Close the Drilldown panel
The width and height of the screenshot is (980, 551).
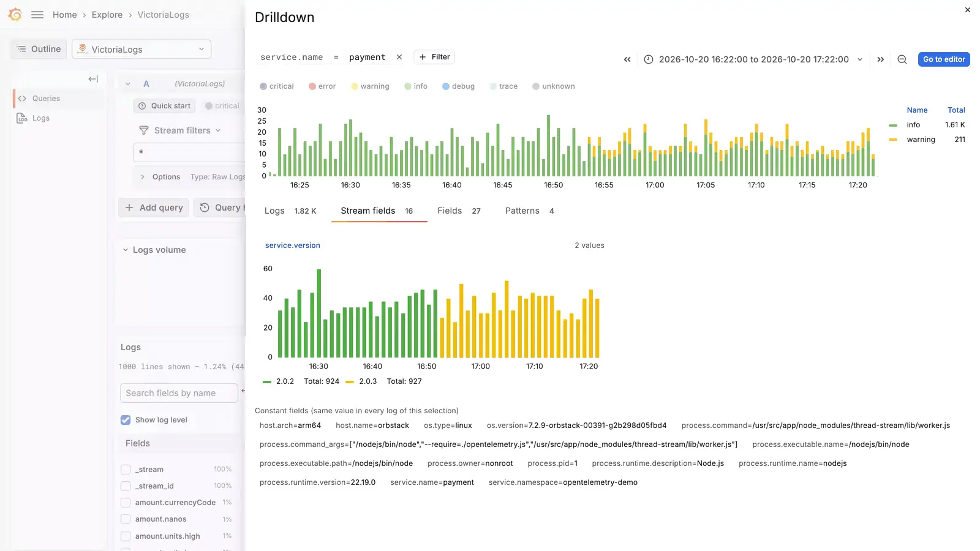click(x=968, y=10)
